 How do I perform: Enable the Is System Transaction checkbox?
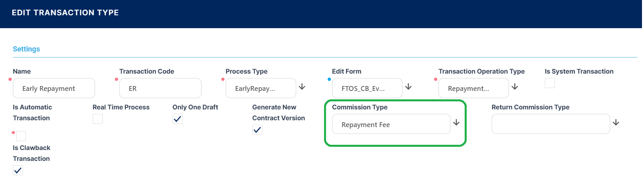click(550, 83)
